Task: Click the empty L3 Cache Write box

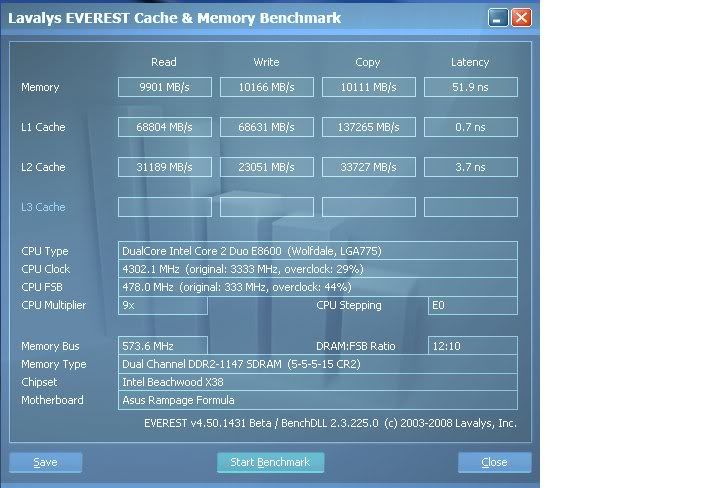Action: (267, 207)
